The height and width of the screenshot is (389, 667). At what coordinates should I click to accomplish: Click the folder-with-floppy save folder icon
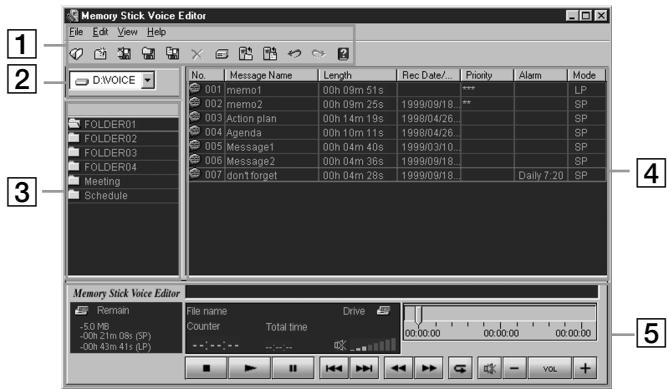pos(148,54)
